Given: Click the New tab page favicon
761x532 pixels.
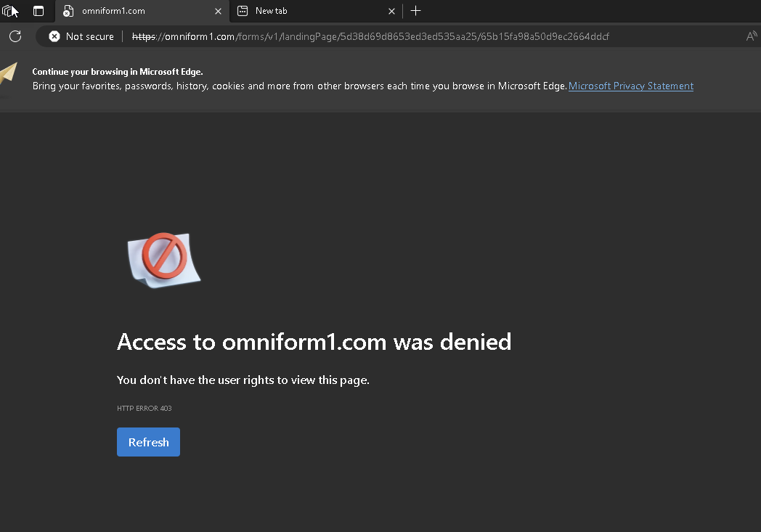Looking at the screenshot, I should pos(243,11).
